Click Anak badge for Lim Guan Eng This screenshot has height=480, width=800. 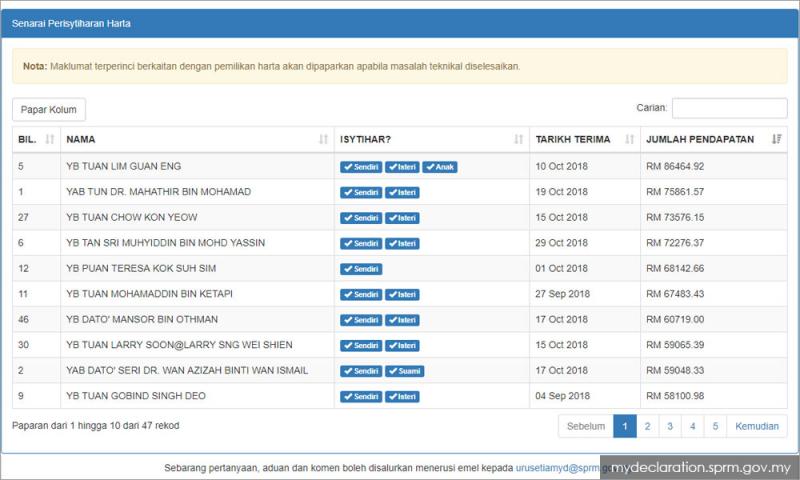coord(440,167)
